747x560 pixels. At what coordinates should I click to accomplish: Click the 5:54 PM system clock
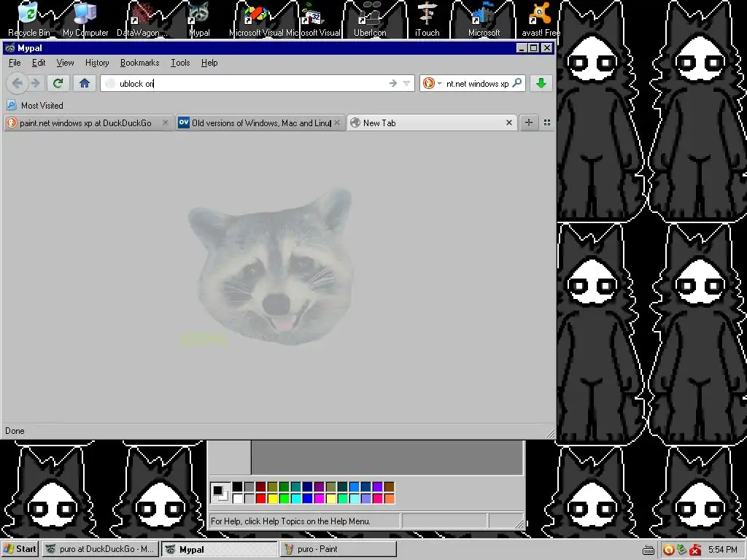pos(723,550)
